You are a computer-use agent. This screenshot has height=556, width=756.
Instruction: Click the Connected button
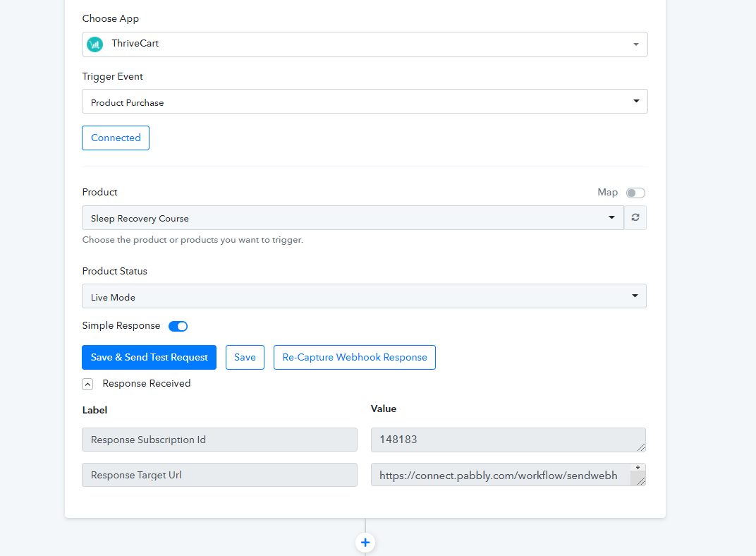tap(116, 138)
